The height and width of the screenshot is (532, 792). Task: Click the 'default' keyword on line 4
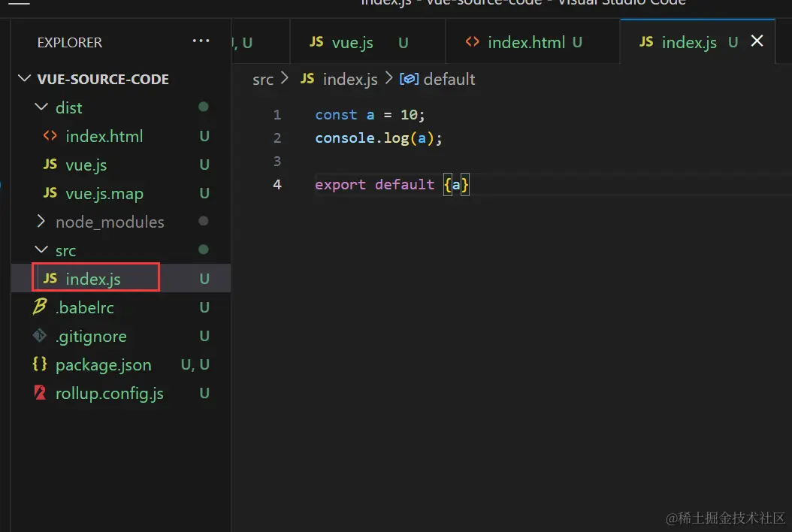pos(404,185)
